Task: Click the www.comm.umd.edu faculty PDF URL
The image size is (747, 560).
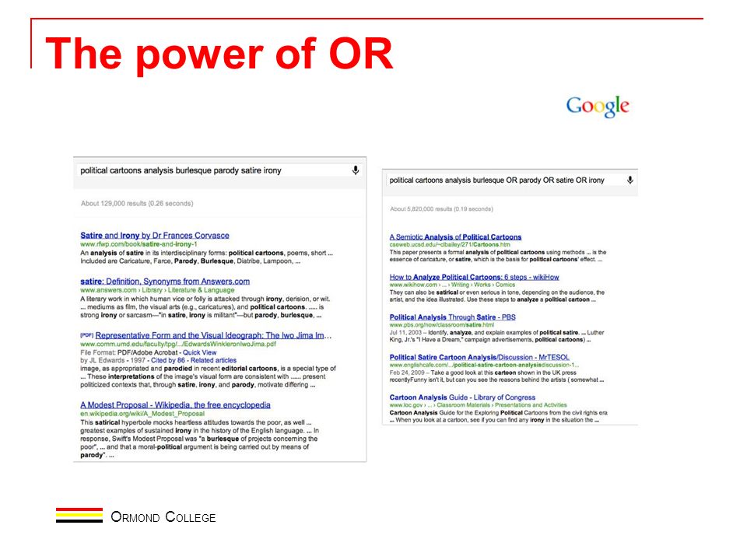Action: 177,344
